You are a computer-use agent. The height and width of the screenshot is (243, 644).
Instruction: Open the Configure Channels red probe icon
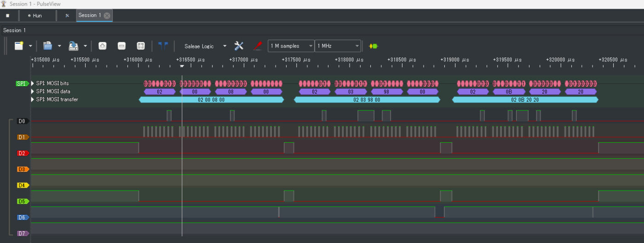click(258, 46)
